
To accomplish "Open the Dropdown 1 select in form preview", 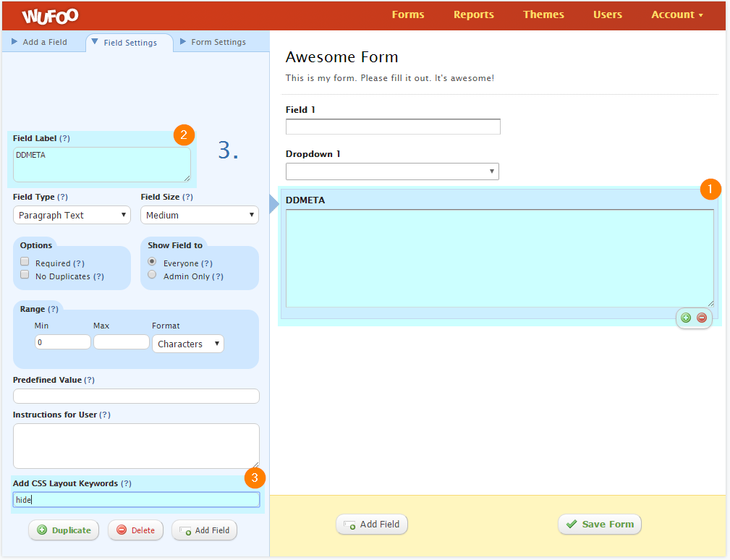I will [392, 171].
